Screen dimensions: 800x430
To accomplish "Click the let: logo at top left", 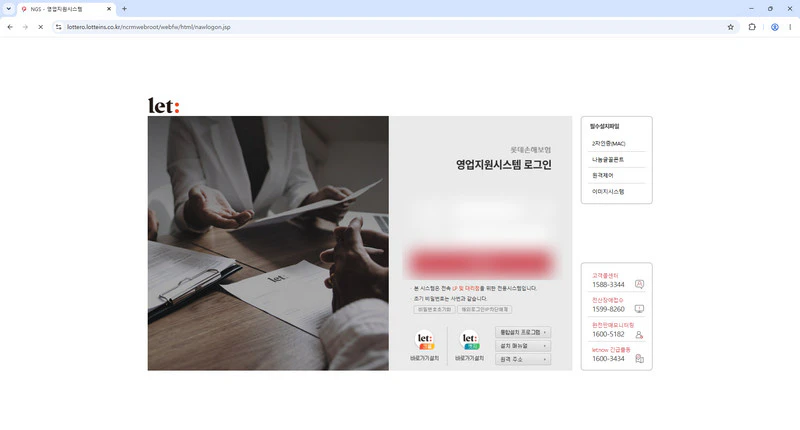I will tap(164, 106).
